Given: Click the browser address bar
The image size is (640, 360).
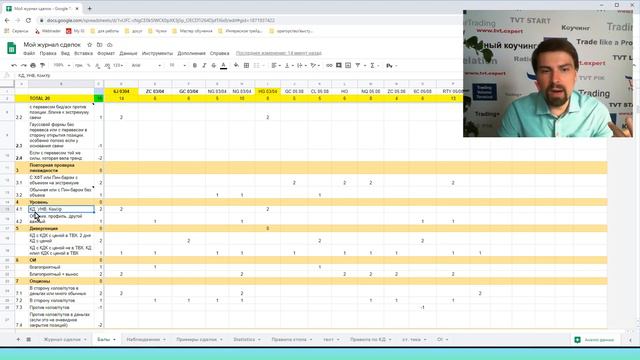Looking at the screenshot, I should click(x=245, y=20).
